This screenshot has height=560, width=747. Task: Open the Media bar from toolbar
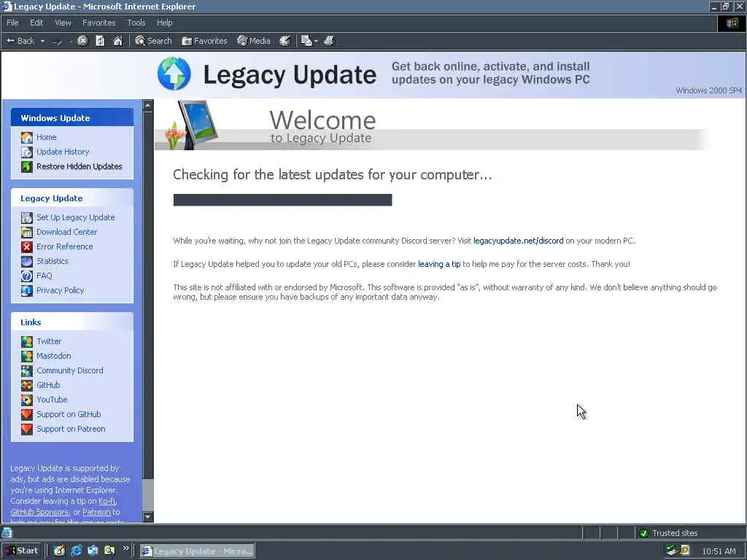(x=254, y=41)
